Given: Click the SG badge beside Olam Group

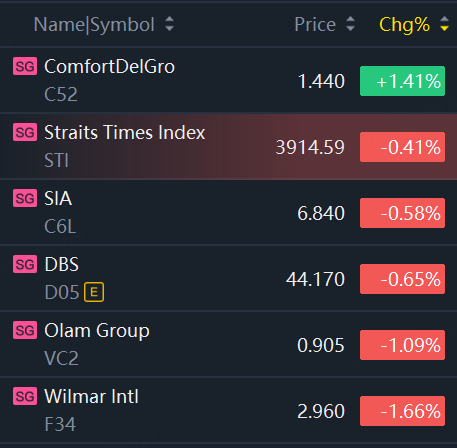Looking at the screenshot, I should pyautogui.click(x=25, y=330).
